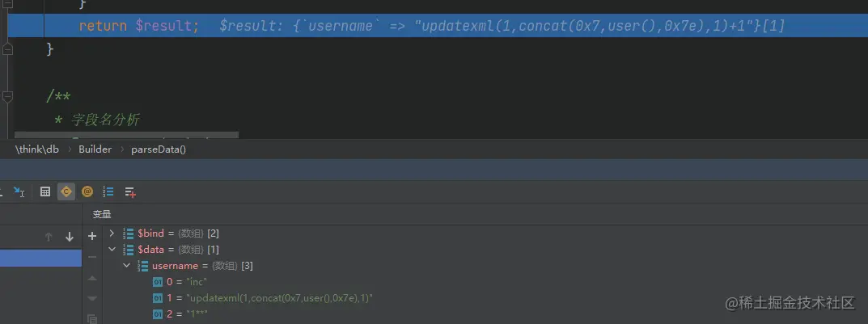868x324 pixels.
Task: Click the move watch down triangle
Action: pos(92,298)
